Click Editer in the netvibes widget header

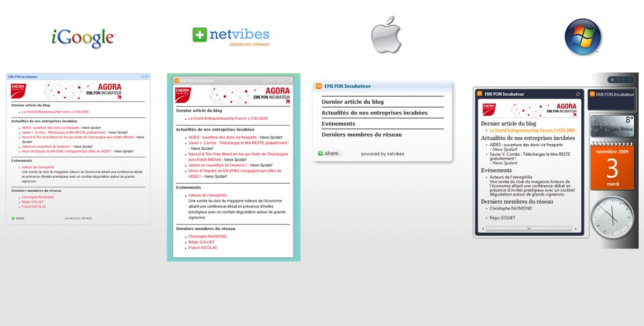(x=282, y=81)
